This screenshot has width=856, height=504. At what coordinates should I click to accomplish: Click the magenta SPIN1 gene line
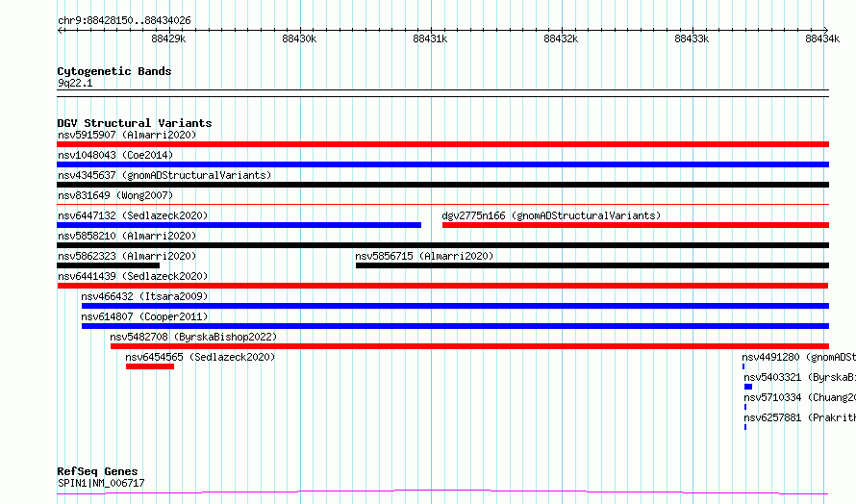click(442, 491)
